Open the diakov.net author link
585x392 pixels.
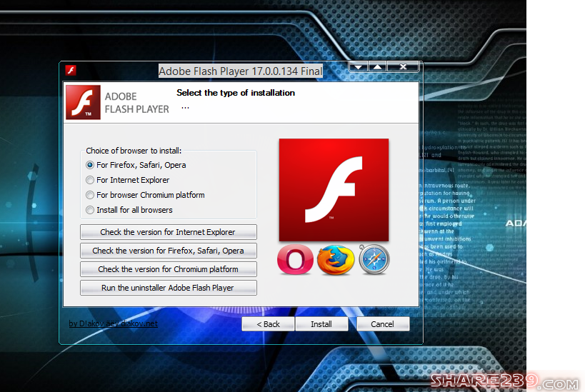[113, 323]
